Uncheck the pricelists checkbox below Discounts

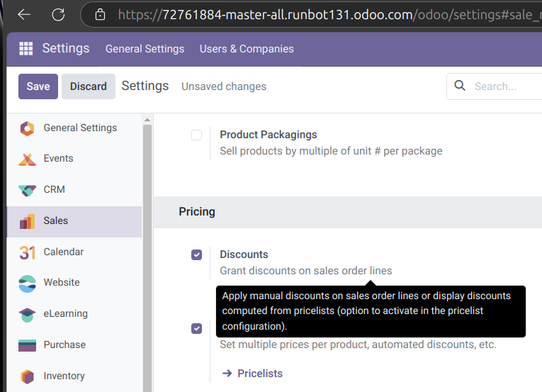197,328
